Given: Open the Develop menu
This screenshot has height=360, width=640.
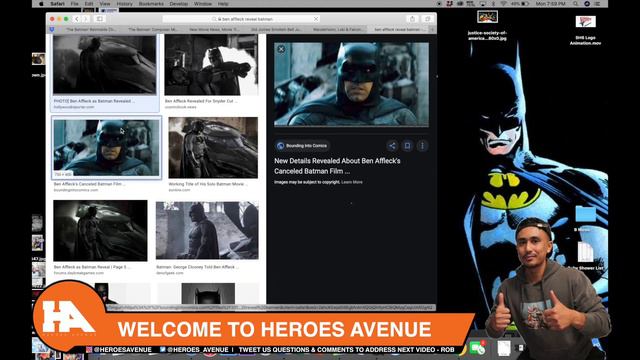Looking at the screenshot, I should click(x=179, y=4).
